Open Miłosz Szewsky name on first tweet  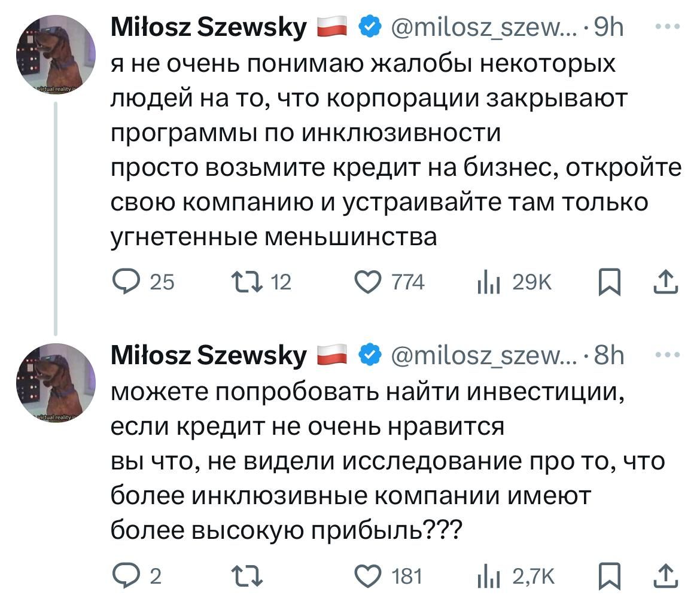click(x=209, y=28)
